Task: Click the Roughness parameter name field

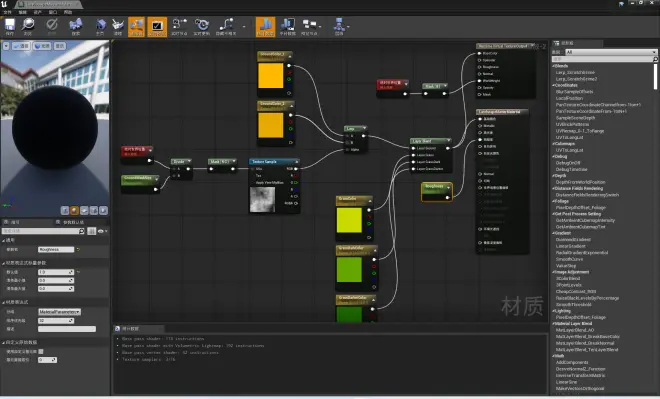Action: click(x=56, y=250)
